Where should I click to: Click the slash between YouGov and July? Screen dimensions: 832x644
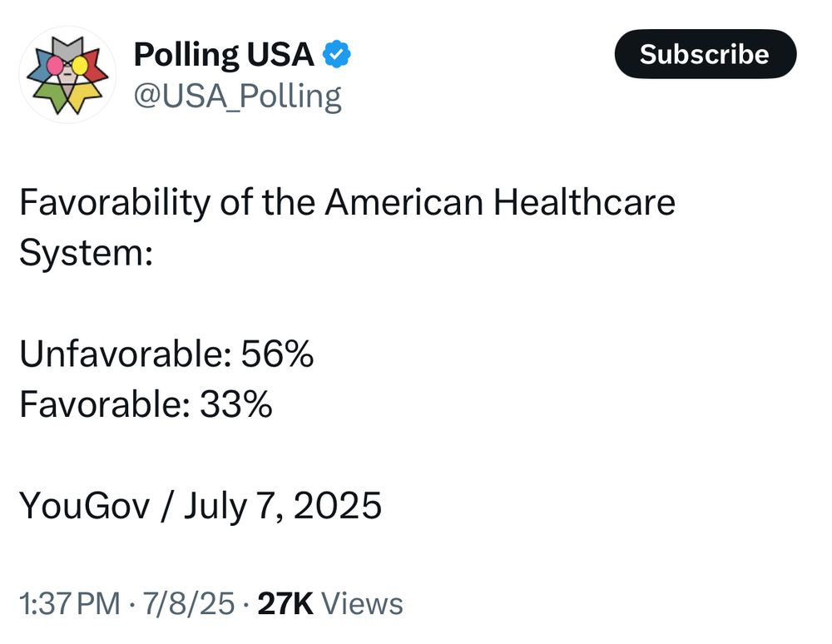click(x=167, y=506)
